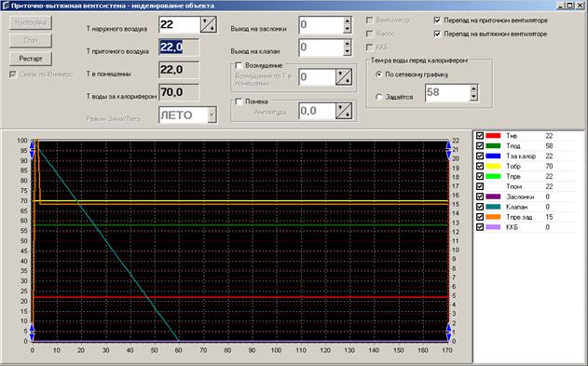588x366 pixels.
Task: Hide the Тнв series in legend
Action: (x=480, y=136)
